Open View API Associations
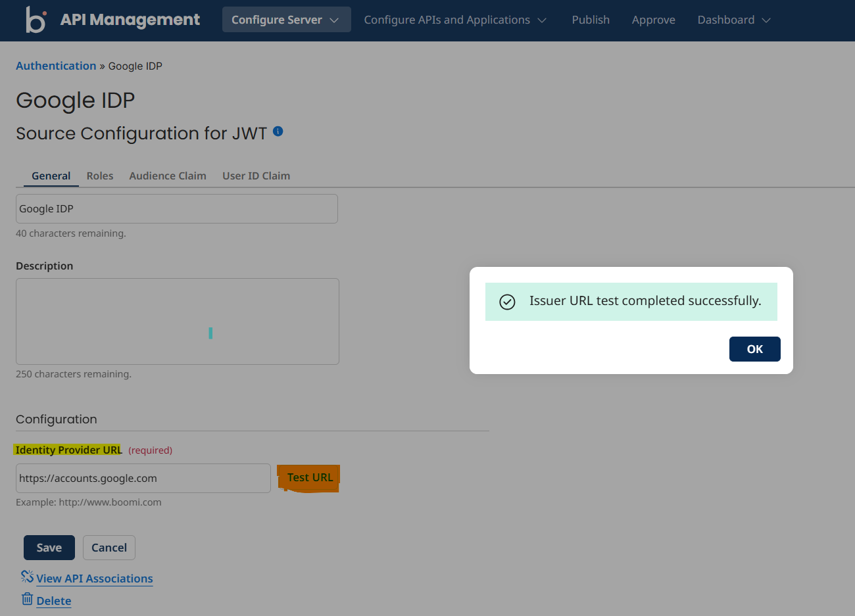Image resolution: width=855 pixels, height=616 pixels. tap(94, 578)
